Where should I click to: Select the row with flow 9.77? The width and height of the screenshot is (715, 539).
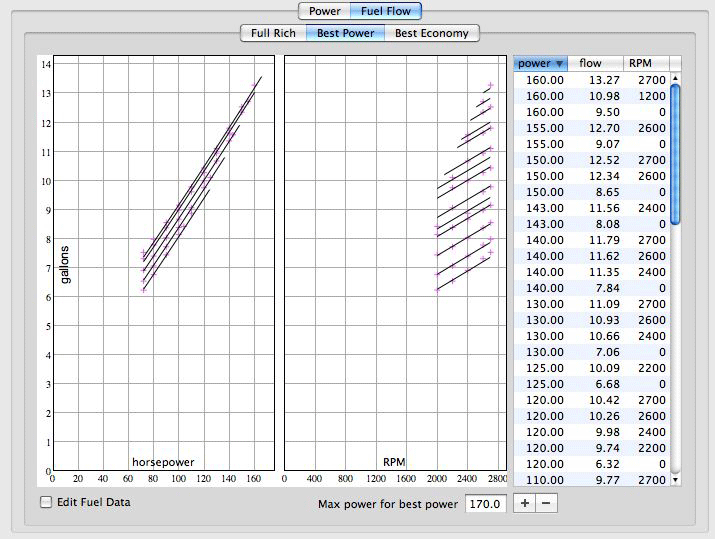592,479
